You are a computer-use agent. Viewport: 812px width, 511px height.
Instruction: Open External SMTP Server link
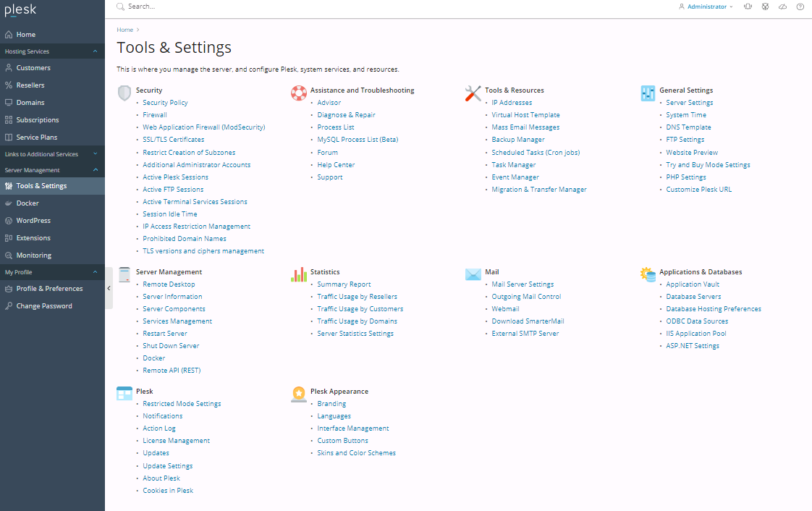[x=525, y=334]
